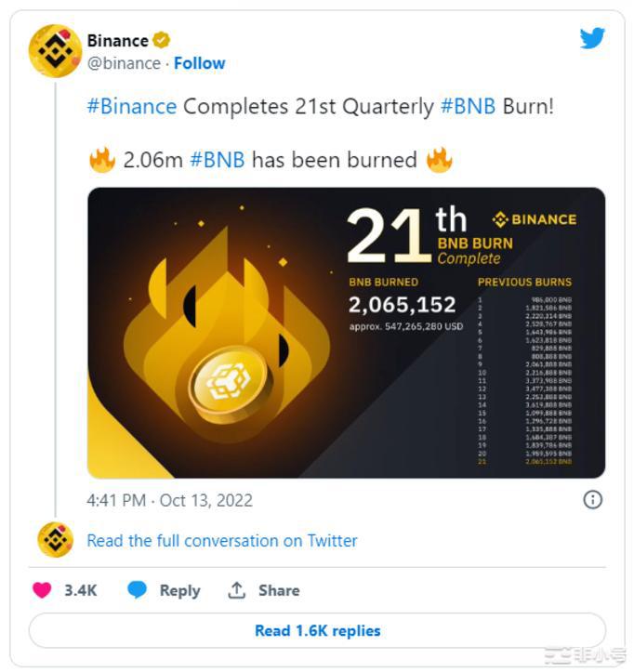This screenshot has height=672, width=634.
Task: Click the large Binance profile avatar
Action: pyautogui.click(x=55, y=51)
